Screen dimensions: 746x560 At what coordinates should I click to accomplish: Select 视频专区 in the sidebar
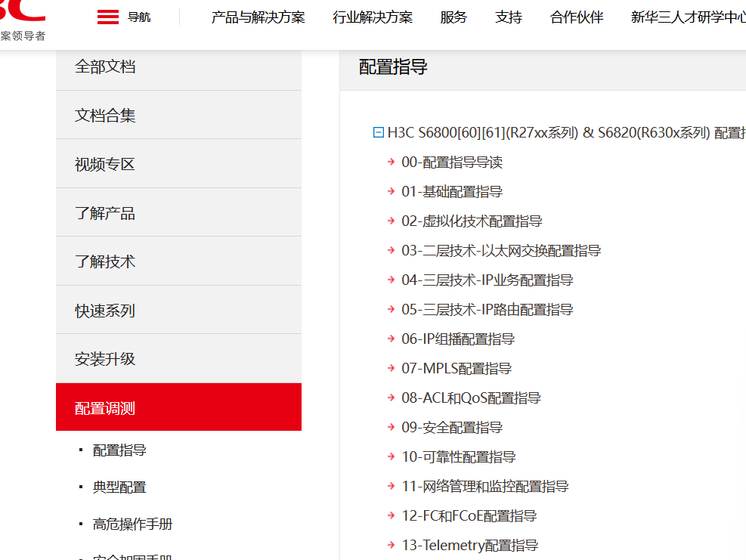[178, 164]
